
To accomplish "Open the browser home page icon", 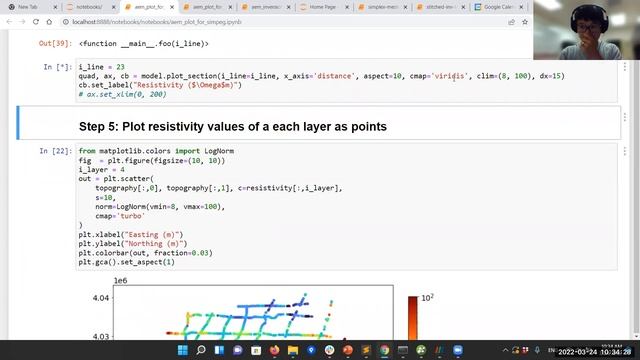I will [49, 22].
